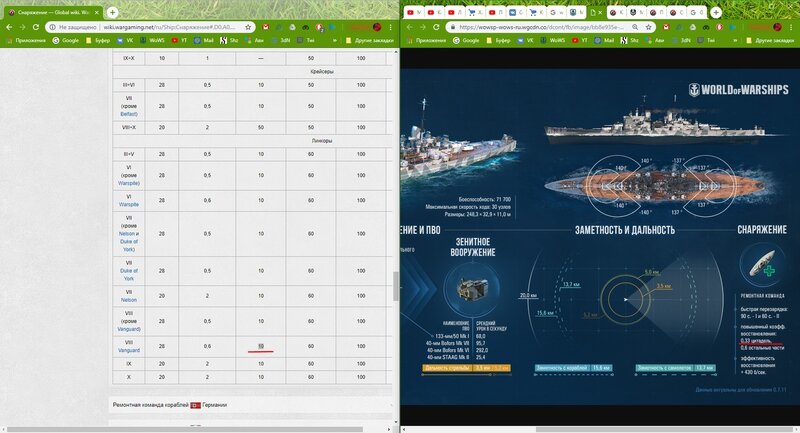Open Mail bookmark in right window

tap(605, 40)
